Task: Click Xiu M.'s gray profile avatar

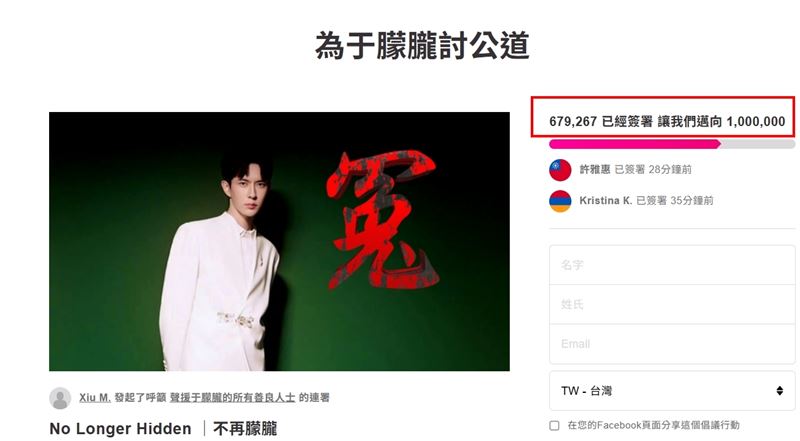Action: click(x=60, y=398)
